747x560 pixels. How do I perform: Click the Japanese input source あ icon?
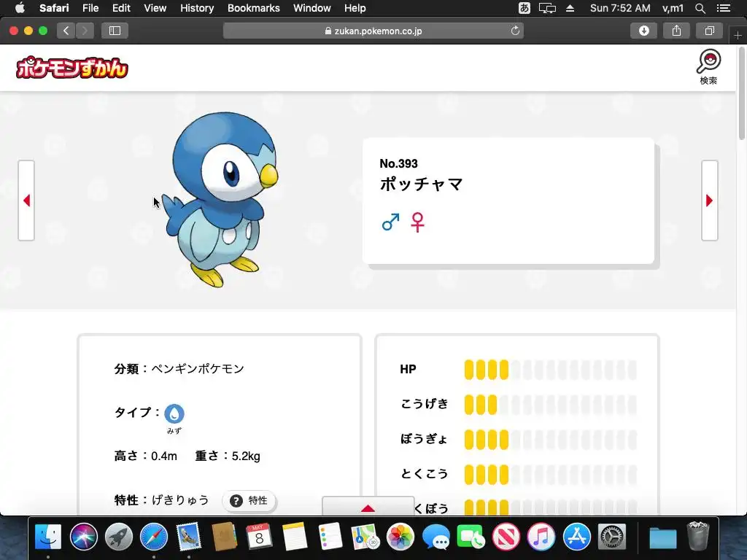pos(524,8)
